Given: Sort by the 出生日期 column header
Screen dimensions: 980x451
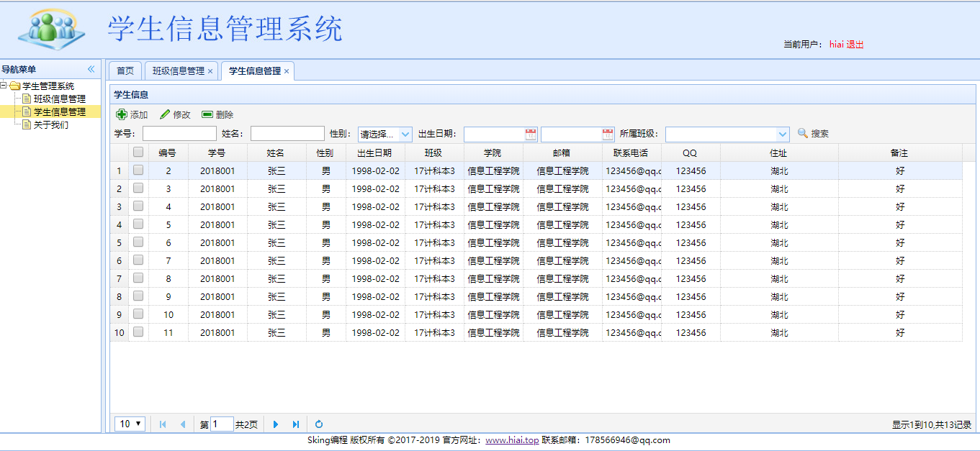Looking at the screenshot, I should click(x=374, y=152).
